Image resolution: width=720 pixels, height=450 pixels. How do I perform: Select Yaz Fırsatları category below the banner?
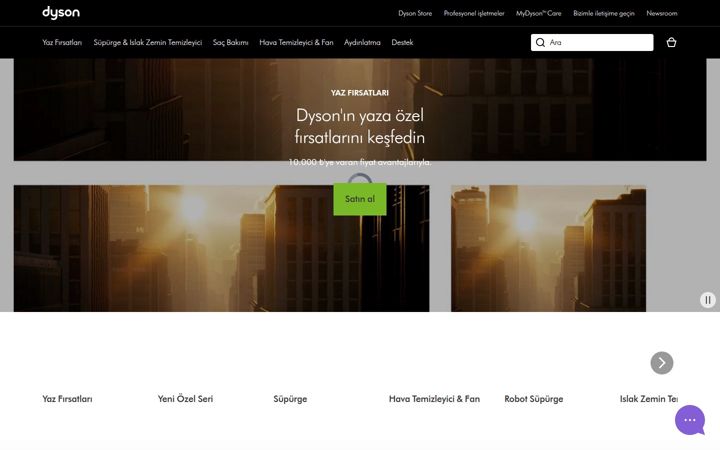(x=67, y=399)
